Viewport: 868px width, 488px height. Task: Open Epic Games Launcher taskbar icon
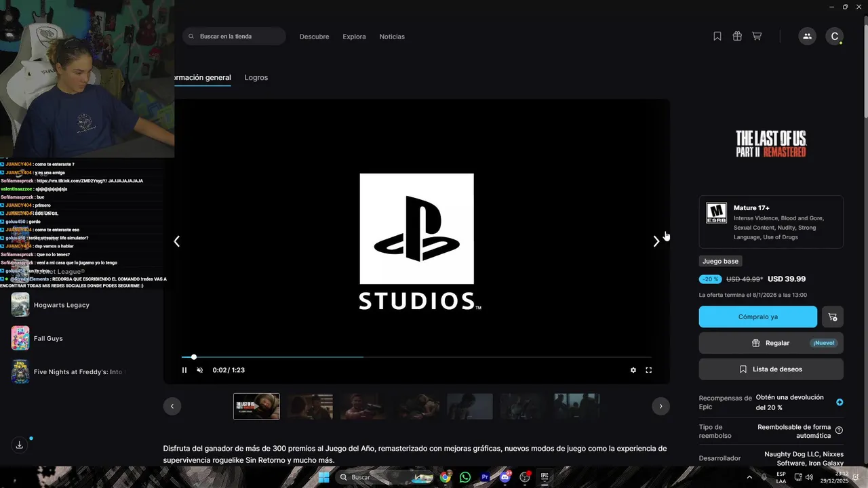tap(544, 477)
